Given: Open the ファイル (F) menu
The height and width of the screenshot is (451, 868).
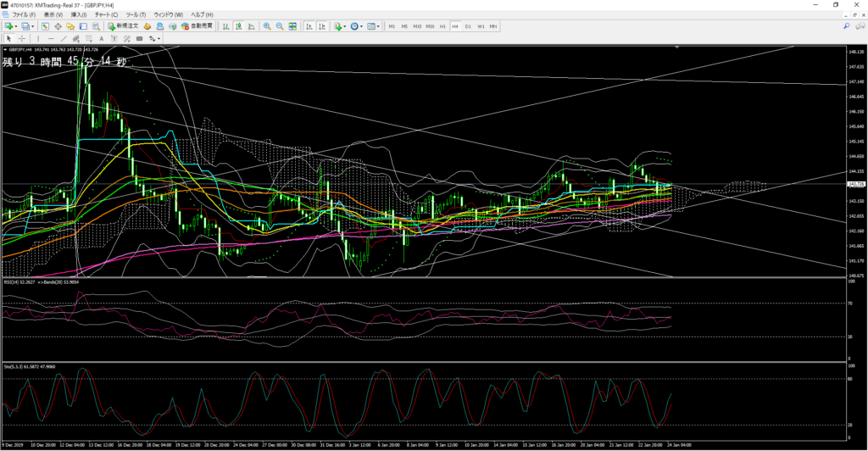Looking at the screenshot, I should tap(24, 14).
